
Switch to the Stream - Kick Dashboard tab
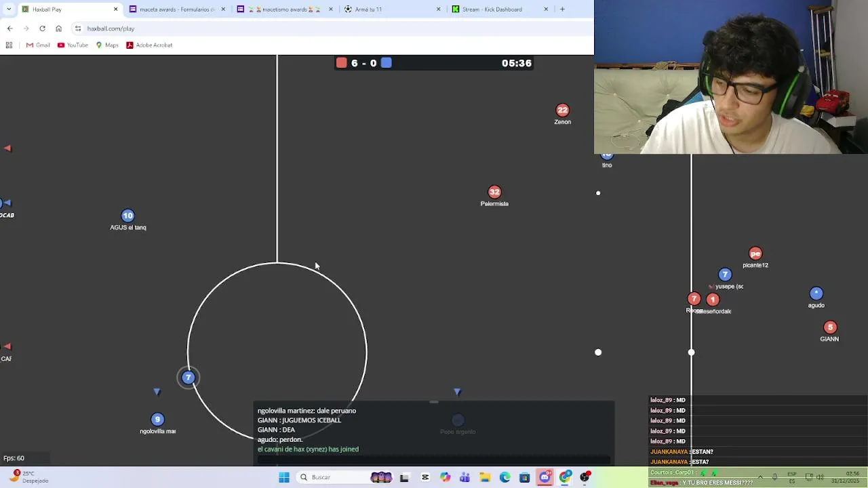(x=500, y=9)
